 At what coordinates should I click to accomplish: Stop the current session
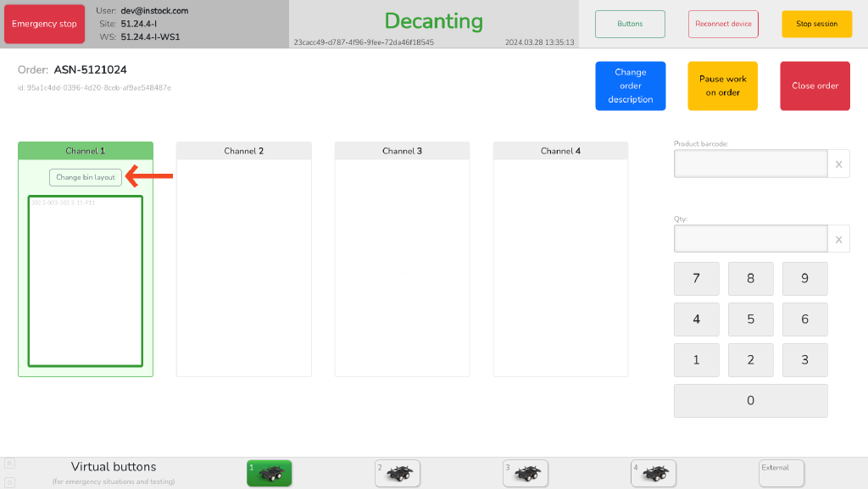tap(816, 24)
